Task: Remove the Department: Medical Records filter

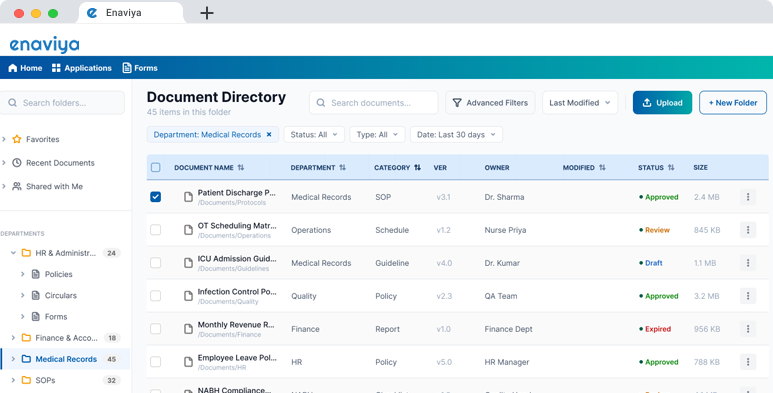Action: coord(269,135)
